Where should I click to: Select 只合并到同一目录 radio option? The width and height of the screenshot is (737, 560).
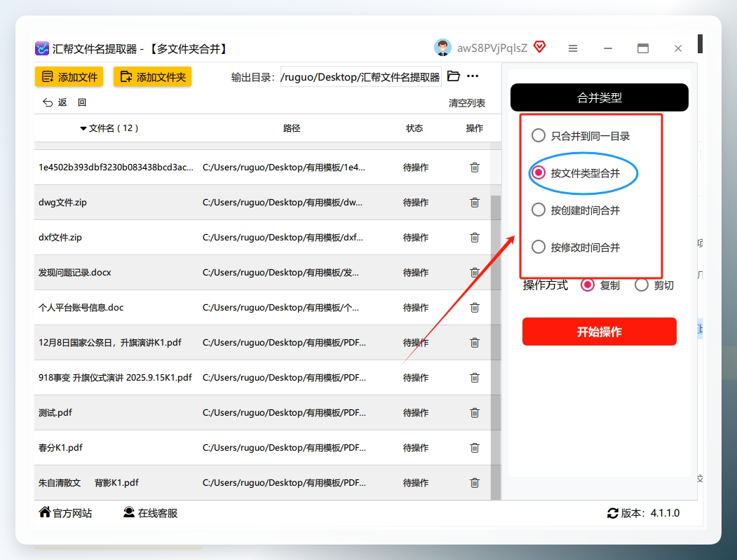538,136
